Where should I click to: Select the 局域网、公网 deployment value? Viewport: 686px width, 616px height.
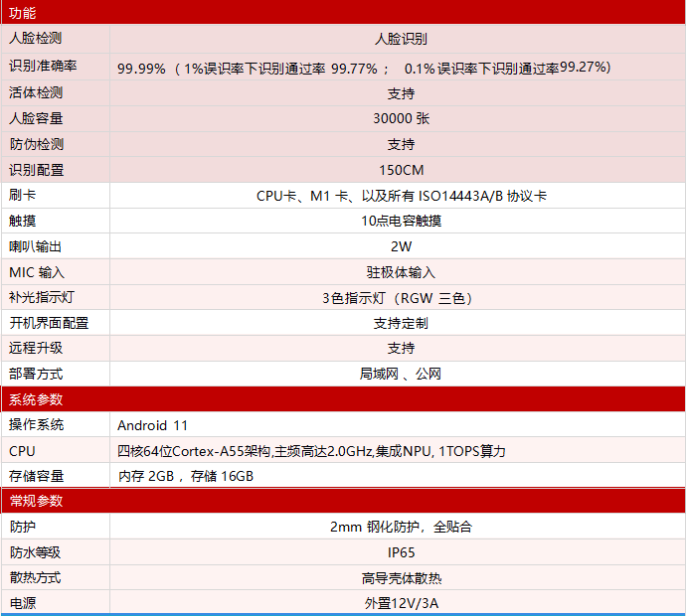click(401, 375)
